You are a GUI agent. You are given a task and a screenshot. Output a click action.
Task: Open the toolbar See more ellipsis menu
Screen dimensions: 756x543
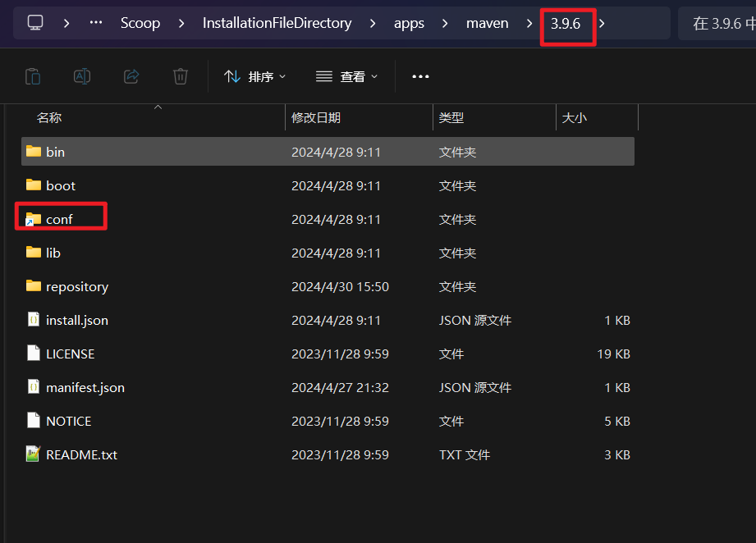420,76
